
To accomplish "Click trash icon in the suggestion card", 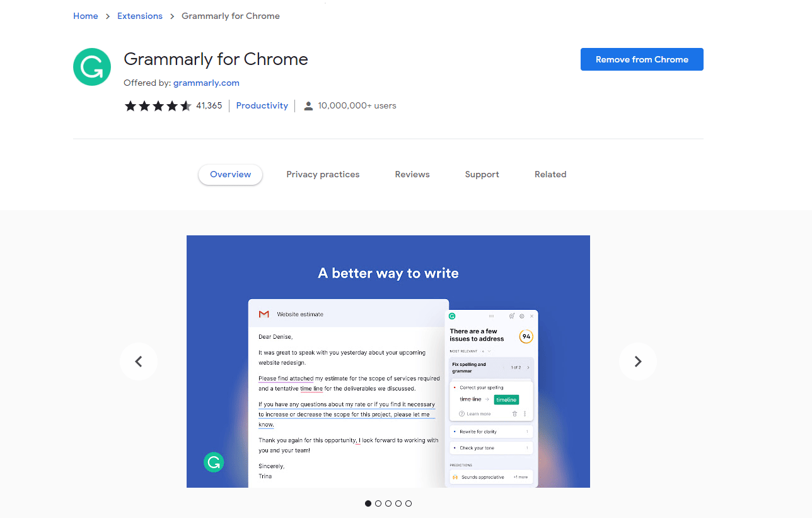I will (x=514, y=414).
